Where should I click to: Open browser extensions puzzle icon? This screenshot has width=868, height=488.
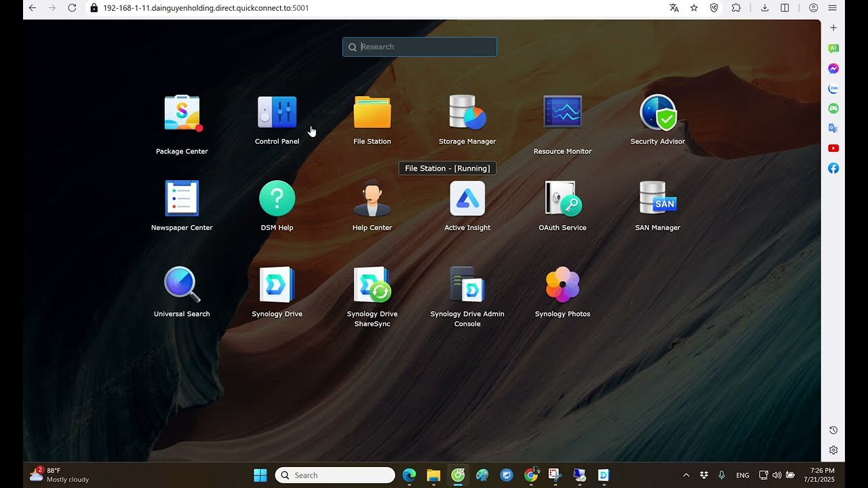click(736, 8)
